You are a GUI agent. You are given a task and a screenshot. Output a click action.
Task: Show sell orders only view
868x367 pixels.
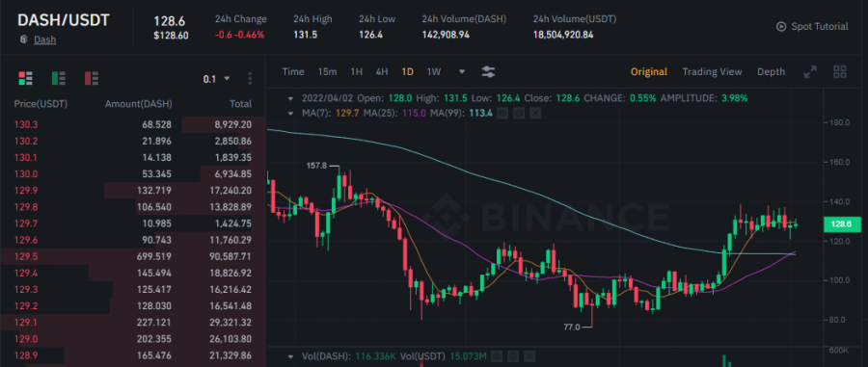coord(92,78)
